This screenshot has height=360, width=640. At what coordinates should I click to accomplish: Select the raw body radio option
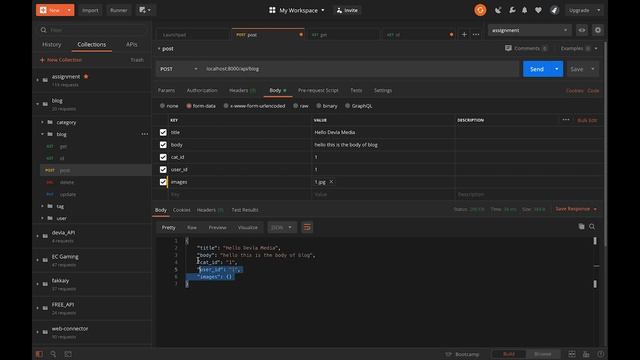pyautogui.click(x=296, y=106)
